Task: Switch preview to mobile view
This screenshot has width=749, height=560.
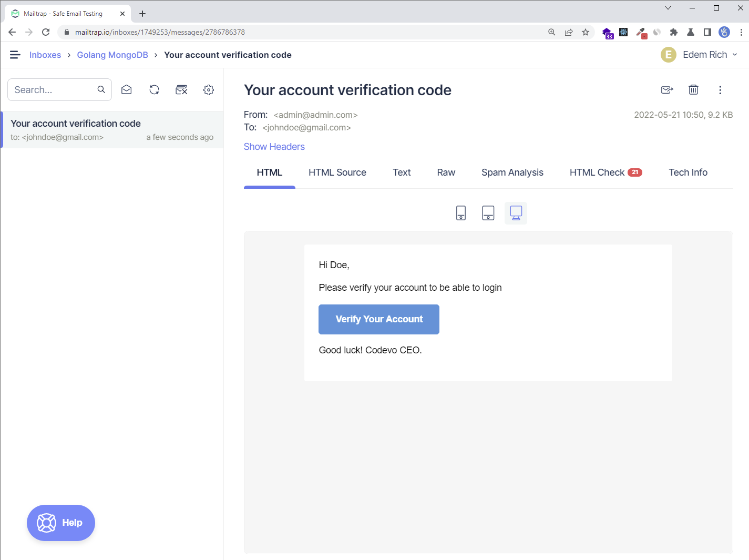Action: tap(461, 213)
